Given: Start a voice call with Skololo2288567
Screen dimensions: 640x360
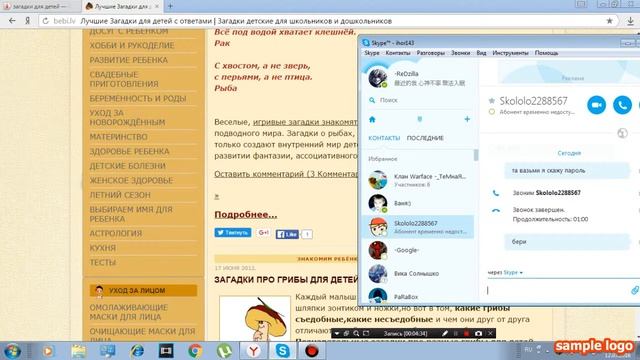Looking at the screenshot, I should tap(622, 105).
